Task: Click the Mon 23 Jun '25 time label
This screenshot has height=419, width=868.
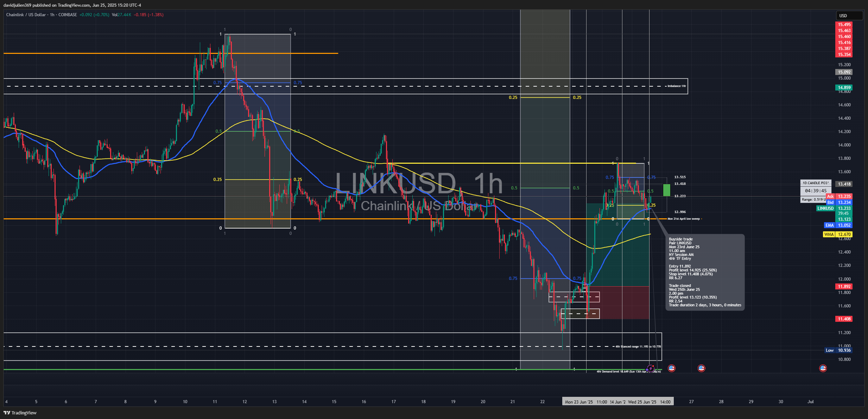Action: 579,402
